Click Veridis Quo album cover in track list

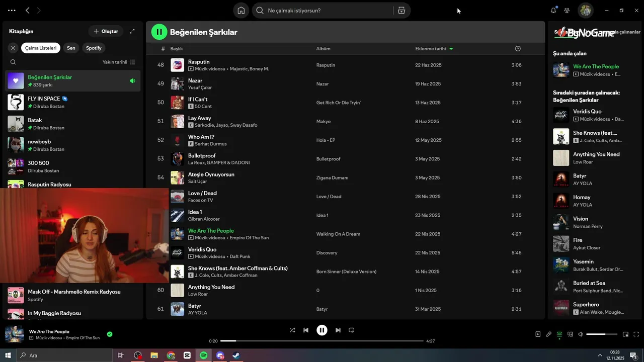(177, 253)
